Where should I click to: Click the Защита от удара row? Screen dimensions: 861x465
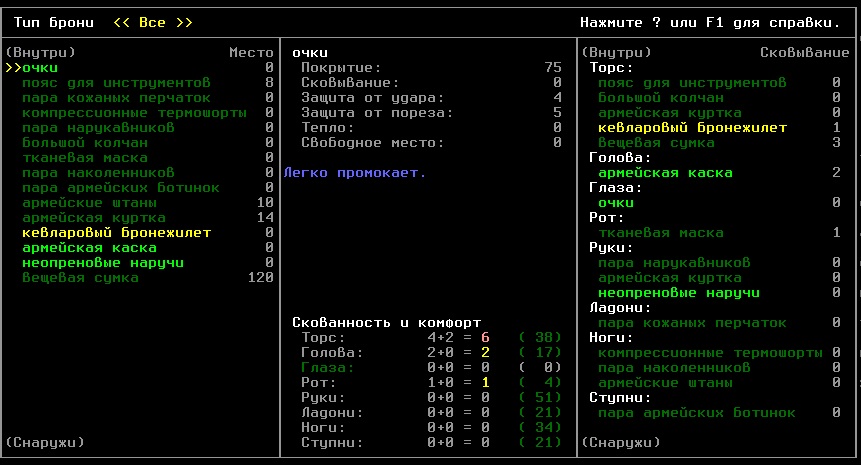[x=431, y=98]
